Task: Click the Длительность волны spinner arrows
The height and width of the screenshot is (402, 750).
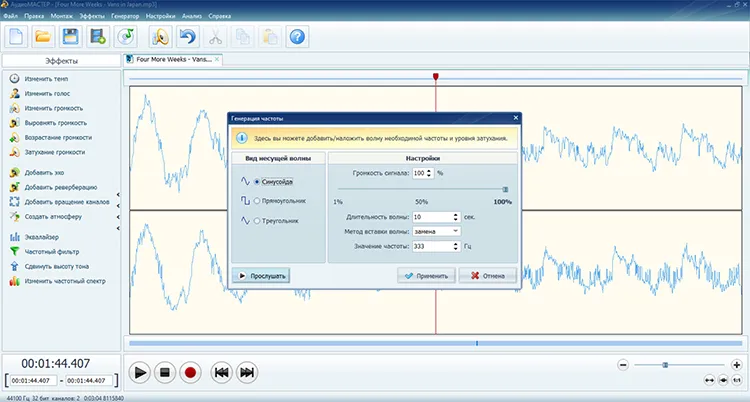Action: coord(456,217)
